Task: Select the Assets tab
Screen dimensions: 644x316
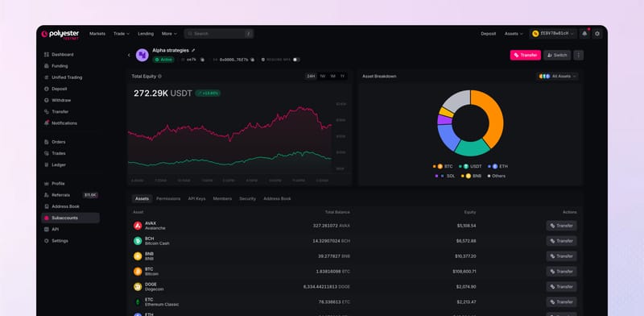Action: (142, 199)
